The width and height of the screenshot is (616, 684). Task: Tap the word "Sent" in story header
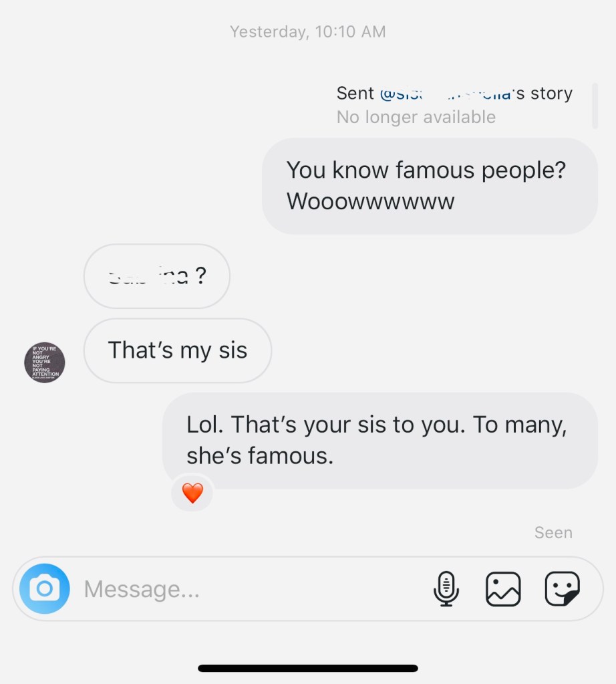(355, 94)
